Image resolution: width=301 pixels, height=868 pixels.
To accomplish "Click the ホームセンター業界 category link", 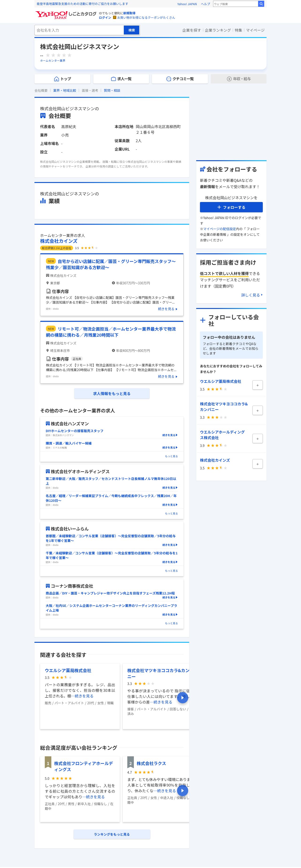I will click(x=53, y=61).
